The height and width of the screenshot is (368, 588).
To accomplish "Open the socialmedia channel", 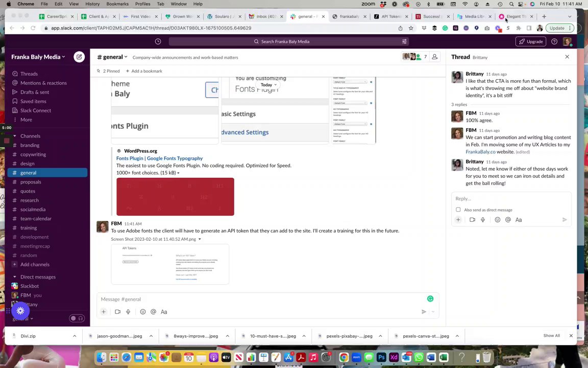I will [33, 210].
